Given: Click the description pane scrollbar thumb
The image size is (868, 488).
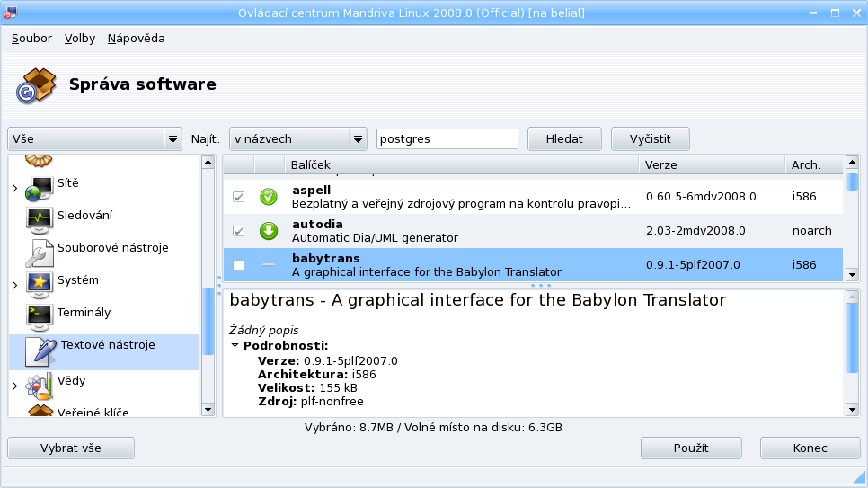Looking at the screenshot, I should point(853,339).
